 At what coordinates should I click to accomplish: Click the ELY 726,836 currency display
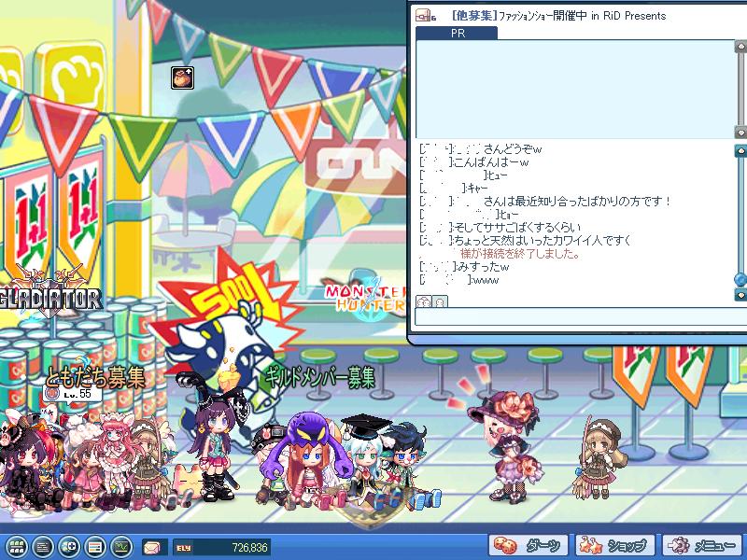tap(222, 548)
